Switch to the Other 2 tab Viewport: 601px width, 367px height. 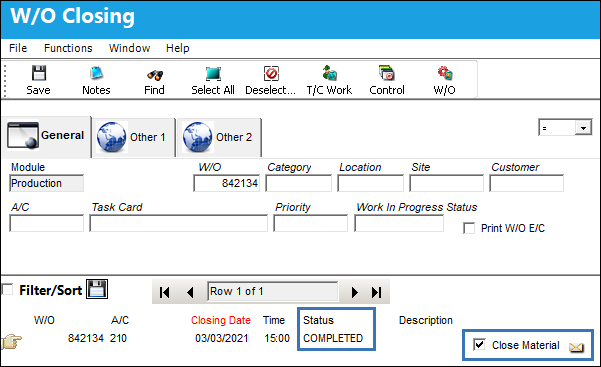219,137
